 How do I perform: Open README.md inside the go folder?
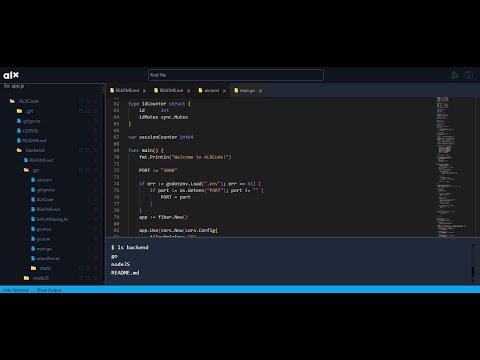pyautogui.click(x=46, y=209)
